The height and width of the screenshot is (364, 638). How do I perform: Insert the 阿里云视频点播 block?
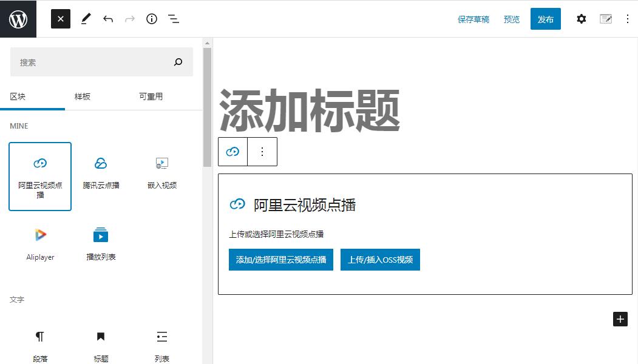tap(40, 176)
